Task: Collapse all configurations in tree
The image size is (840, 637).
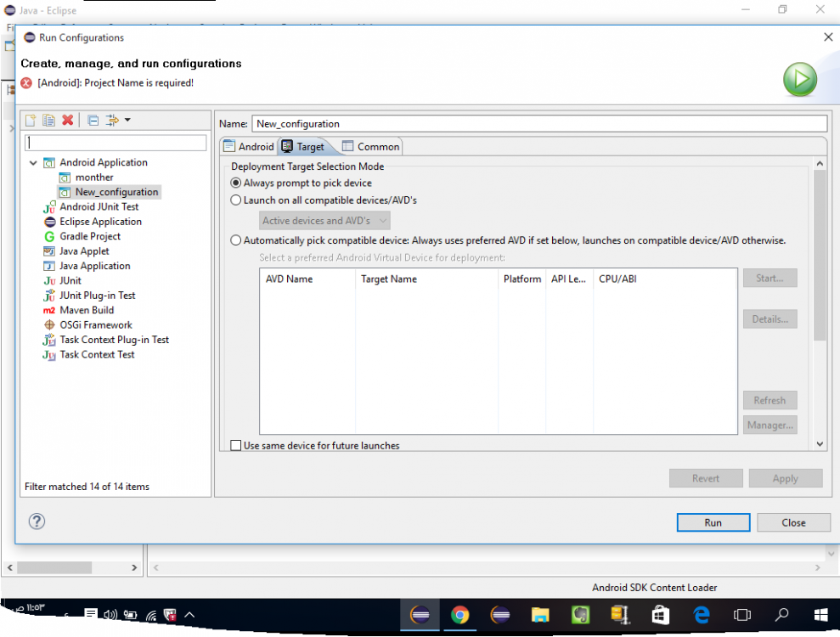Action: pyautogui.click(x=93, y=120)
